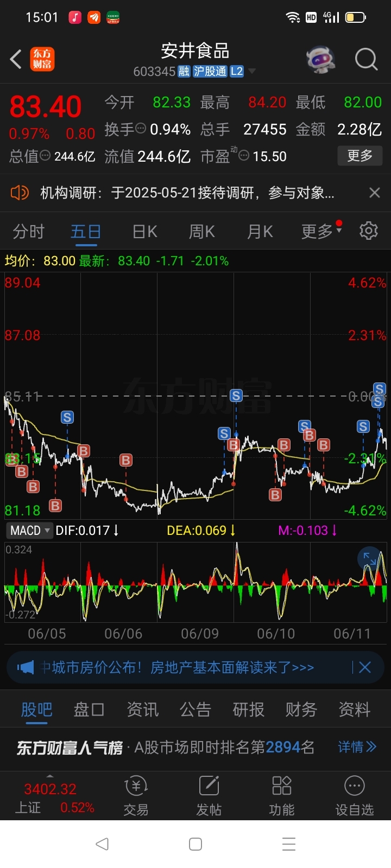Viewport: 391px width, 868px height.
Task: Tap the 东方财富人气榜 ranking text
Action: tap(70, 748)
